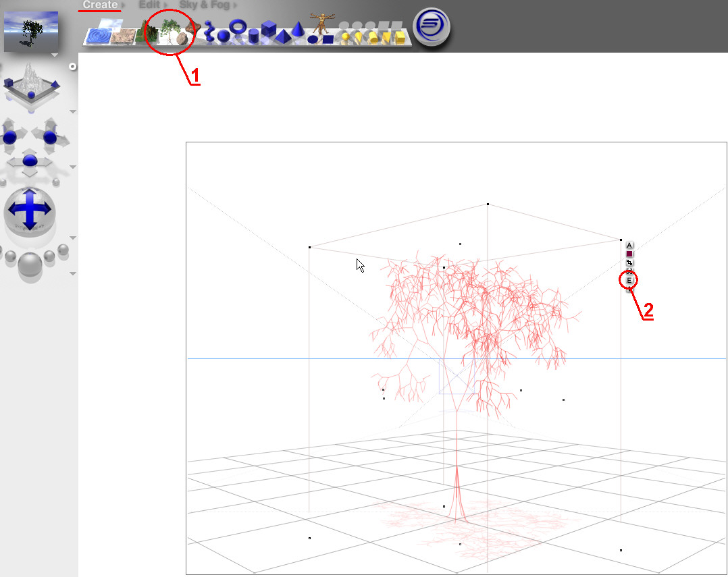Create a yellow square spotlight
Viewport: 728px width, 577px height.
coord(386,37)
